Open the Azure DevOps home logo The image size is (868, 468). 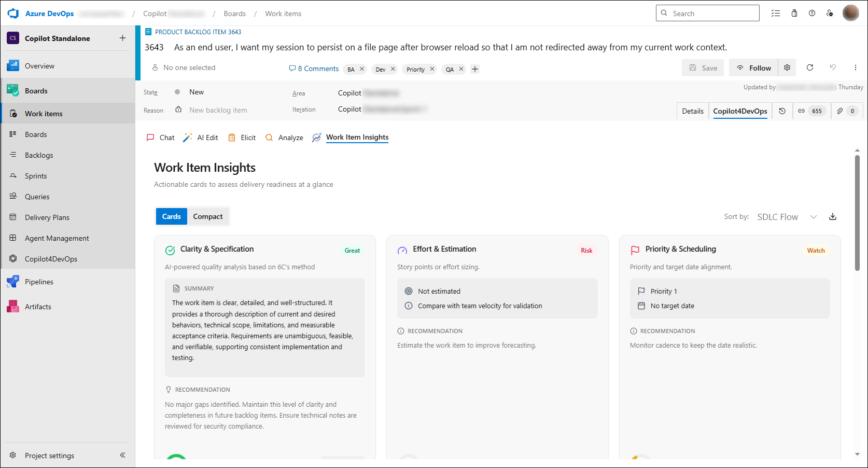tap(13, 13)
